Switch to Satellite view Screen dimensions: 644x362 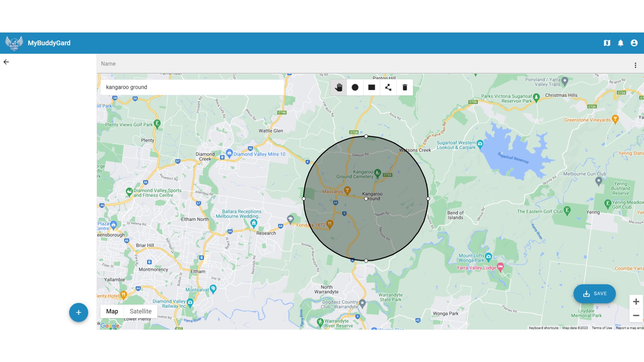pyautogui.click(x=141, y=311)
